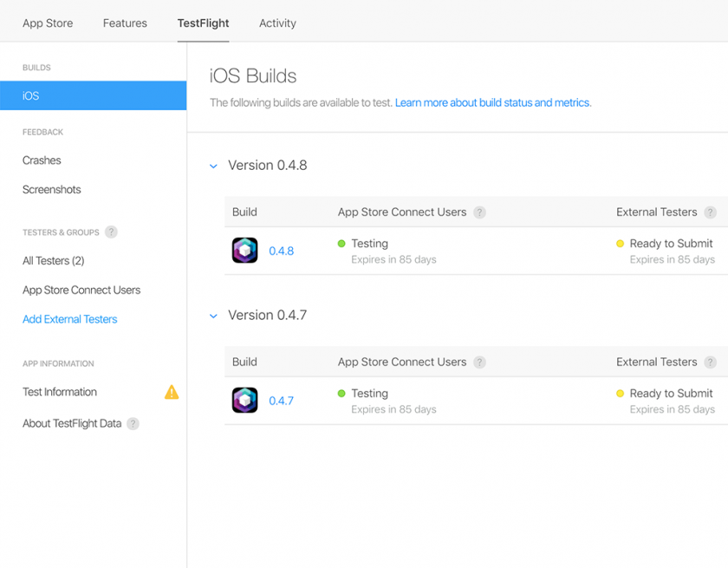Viewport: 728px width, 568px height.
Task: Click Expires in 85 days under Testing for 0.4.7
Action: (x=393, y=409)
